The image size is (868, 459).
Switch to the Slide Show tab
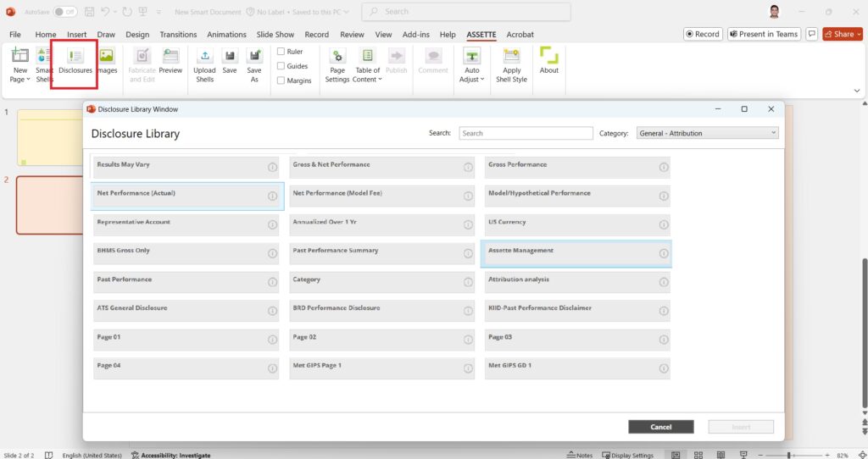pyautogui.click(x=275, y=34)
